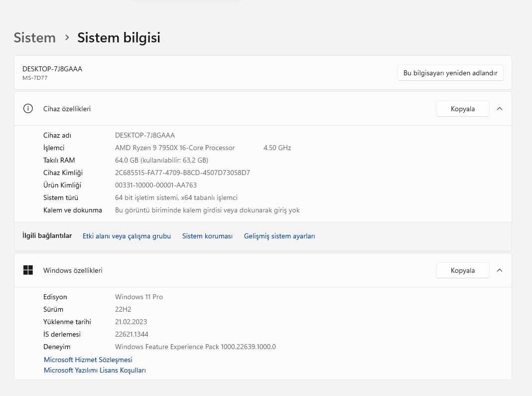
Task: Click the Ürün Kimliği value text
Action: coord(155,186)
